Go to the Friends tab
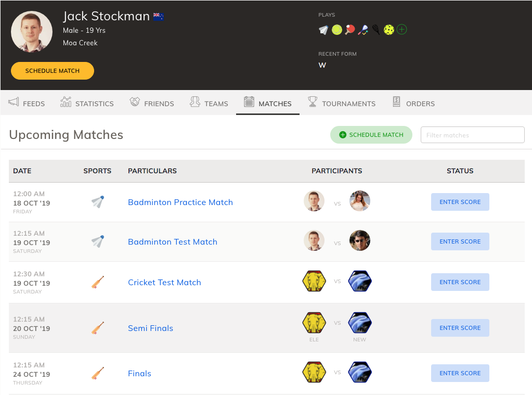This screenshot has width=532, height=395. (x=152, y=103)
